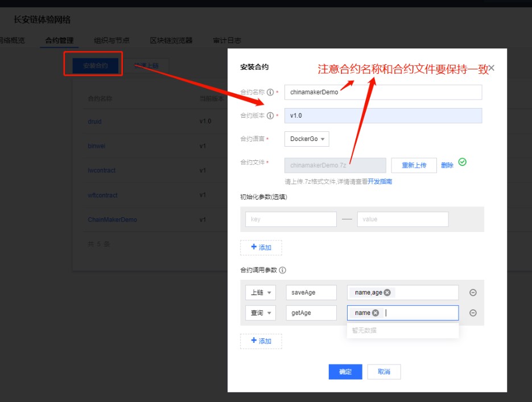Viewport: 532px width, 402px height.
Task: Click the getAge method name field
Action: 311,313
